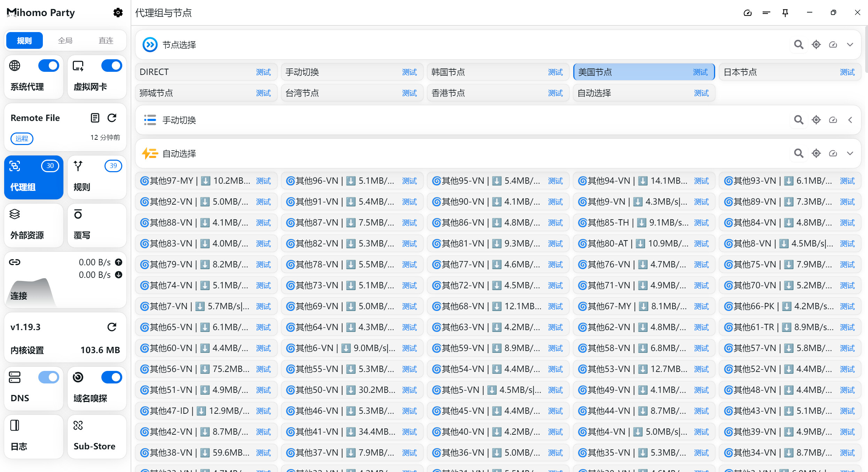Toggle the DNS switch

(48, 377)
